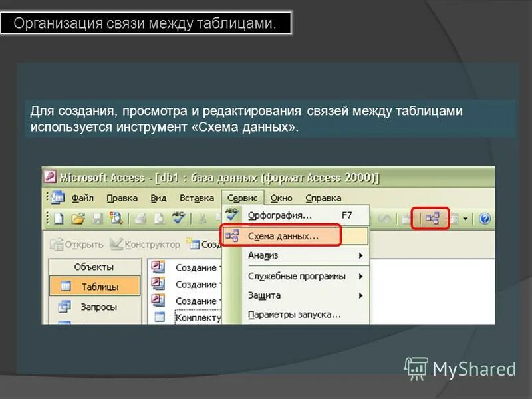This screenshot has height=399, width=532.
Task: Click the New database toolbar icon
Action: (59, 219)
